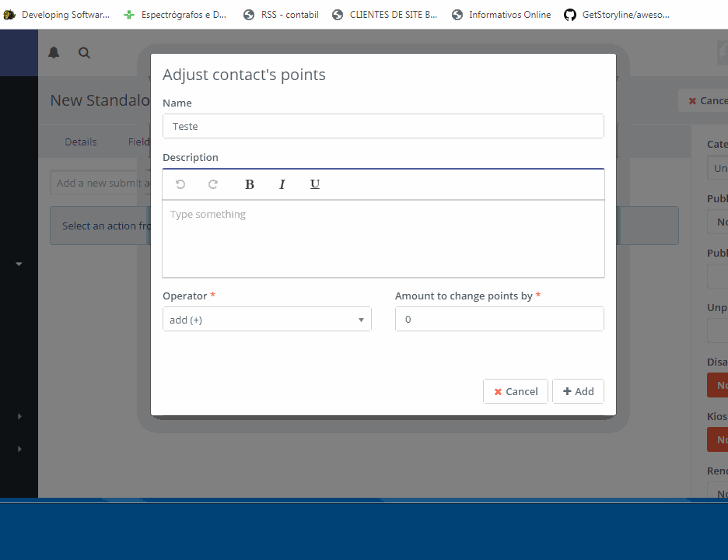The height and width of the screenshot is (560, 728).
Task: Open the CLIENTES DE SITE bookmark
Action: point(384,15)
